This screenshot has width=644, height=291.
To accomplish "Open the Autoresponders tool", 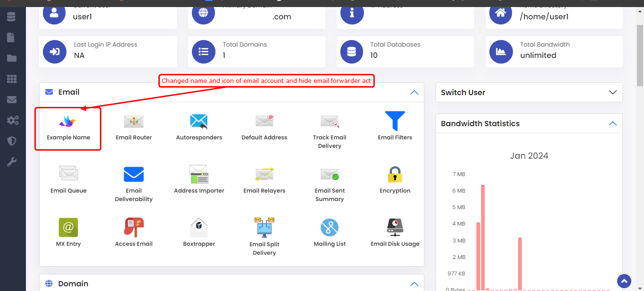I will (199, 122).
